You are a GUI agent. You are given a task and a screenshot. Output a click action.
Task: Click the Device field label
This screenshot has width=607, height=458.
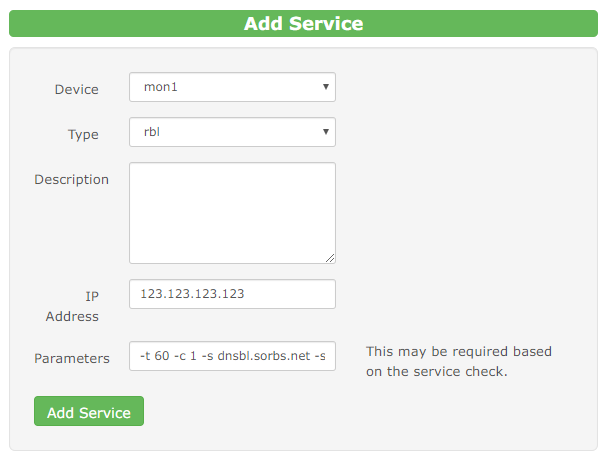click(x=76, y=89)
